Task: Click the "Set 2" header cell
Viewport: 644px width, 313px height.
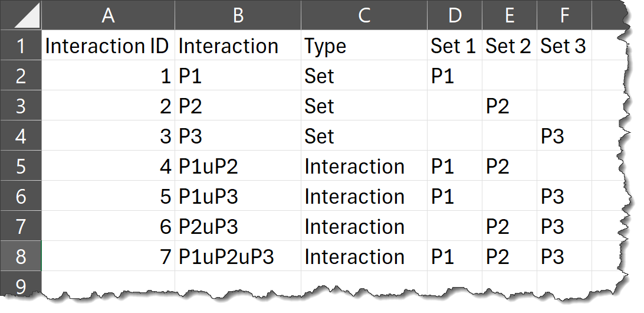Action: click(509, 46)
